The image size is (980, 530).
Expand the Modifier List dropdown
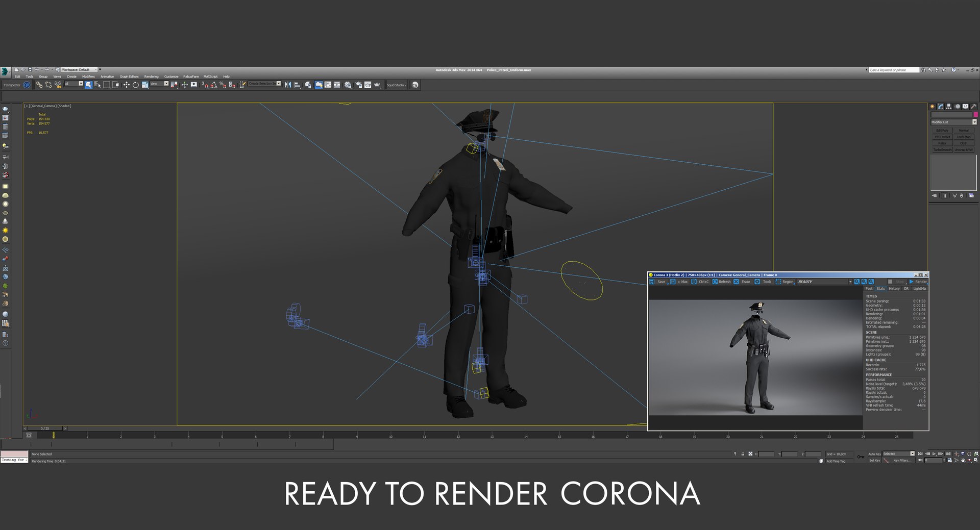(953, 122)
